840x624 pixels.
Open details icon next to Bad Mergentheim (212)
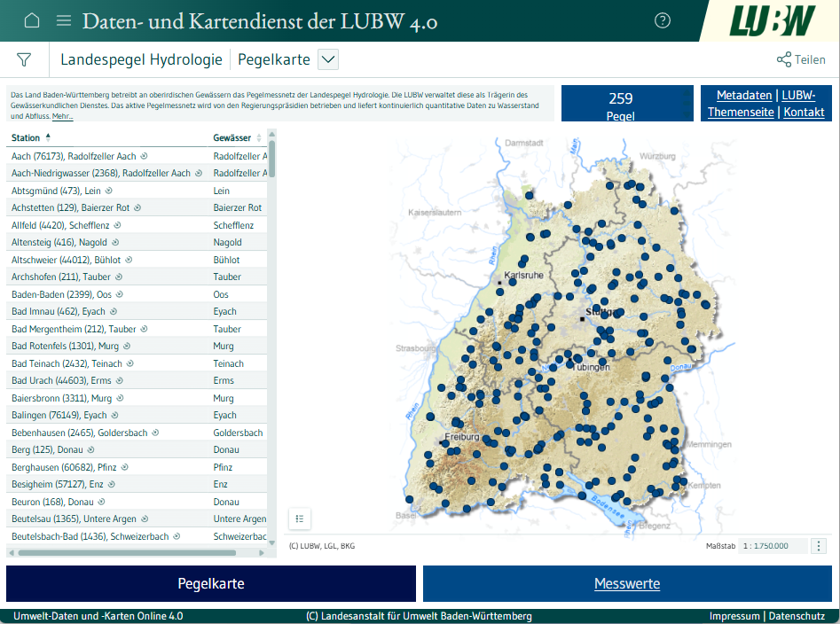pyautogui.click(x=144, y=329)
